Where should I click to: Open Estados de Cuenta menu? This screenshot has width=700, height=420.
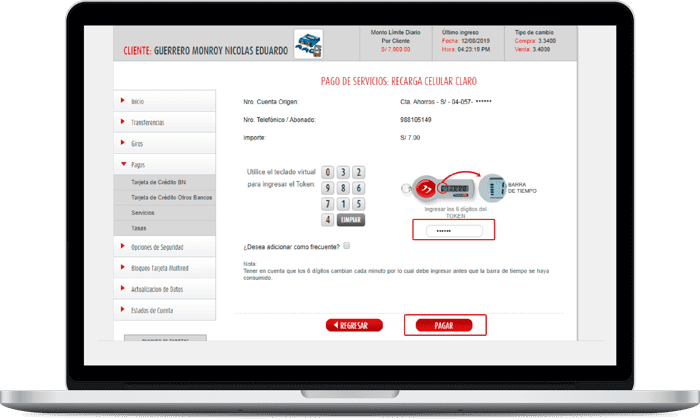pyautogui.click(x=165, y=310)
